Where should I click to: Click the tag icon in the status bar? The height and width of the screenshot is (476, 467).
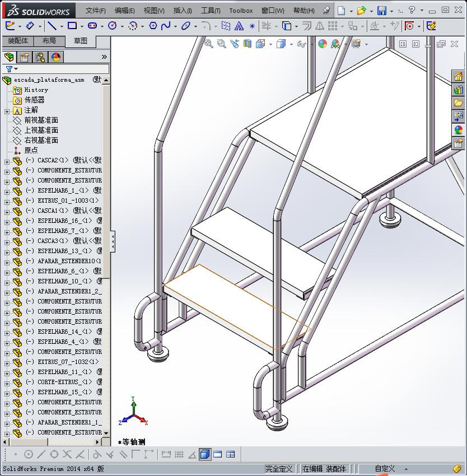click(x=457, y=469)
